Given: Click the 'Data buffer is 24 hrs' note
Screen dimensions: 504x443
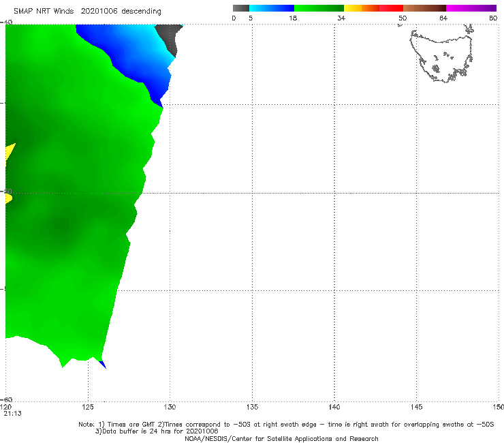Looking at the screenshot, I should (x=157, y=431).
